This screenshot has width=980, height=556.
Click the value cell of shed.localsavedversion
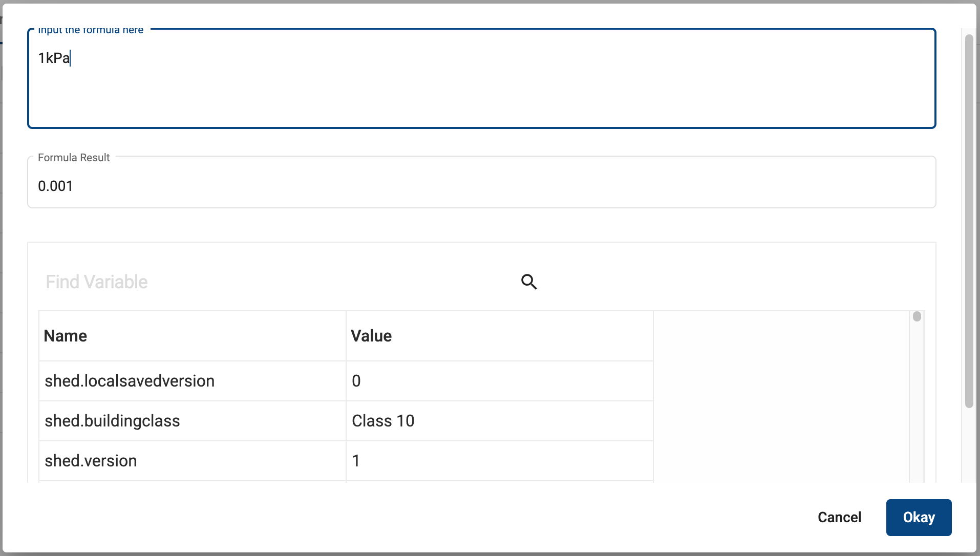point(356,381)
